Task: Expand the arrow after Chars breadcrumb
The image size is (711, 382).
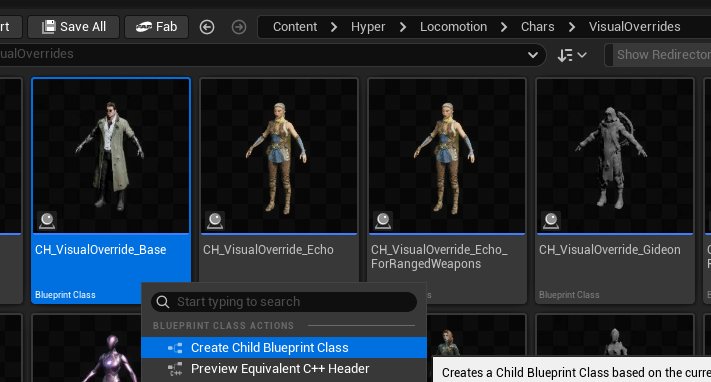Action: click(x=572, y=27)
